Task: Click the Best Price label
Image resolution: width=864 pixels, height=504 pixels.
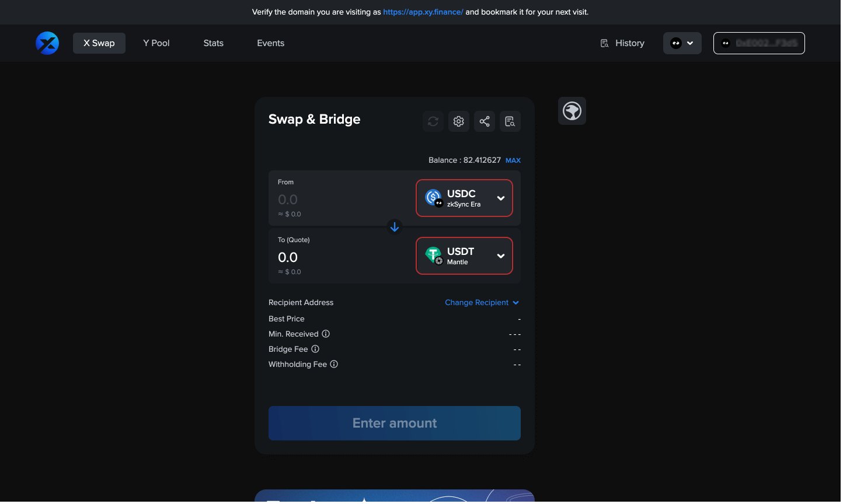Action: [287, 318]
